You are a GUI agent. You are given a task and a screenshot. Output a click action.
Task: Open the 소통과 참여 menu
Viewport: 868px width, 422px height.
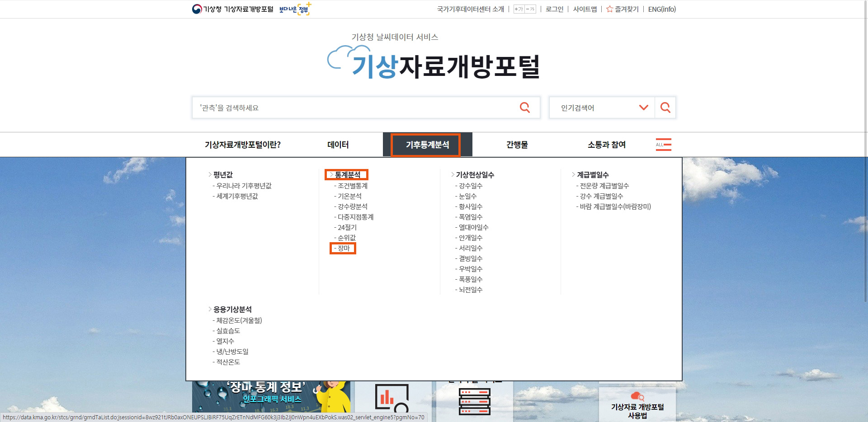click(607, 145)
